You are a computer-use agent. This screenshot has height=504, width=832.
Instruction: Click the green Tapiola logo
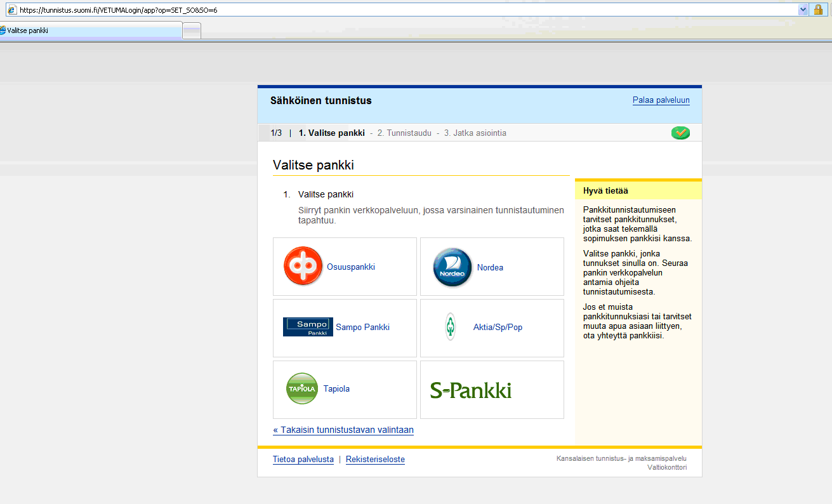(302, 388)
